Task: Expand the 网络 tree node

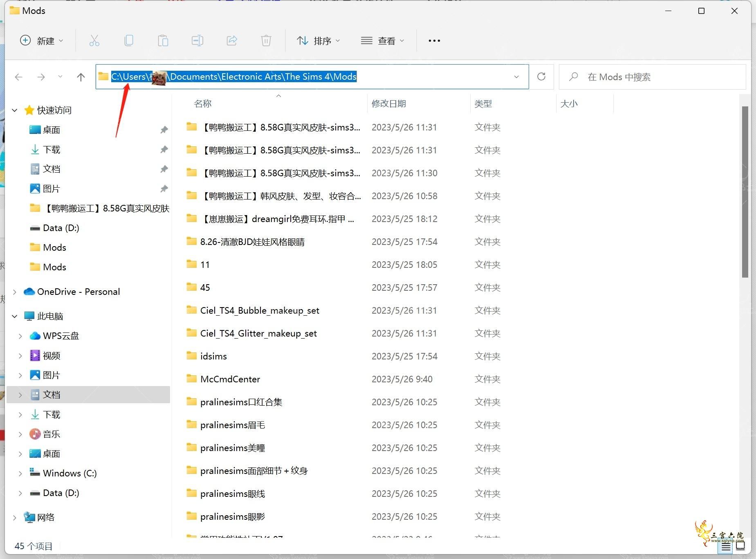Action: pos(15,517)
